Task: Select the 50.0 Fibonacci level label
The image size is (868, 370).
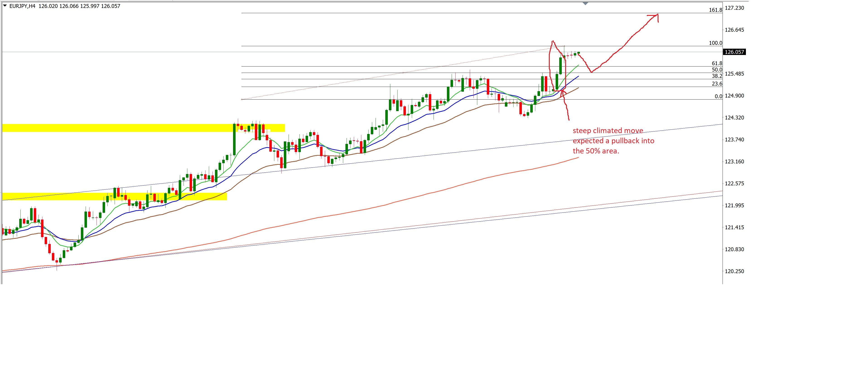Action: (717, 70)
